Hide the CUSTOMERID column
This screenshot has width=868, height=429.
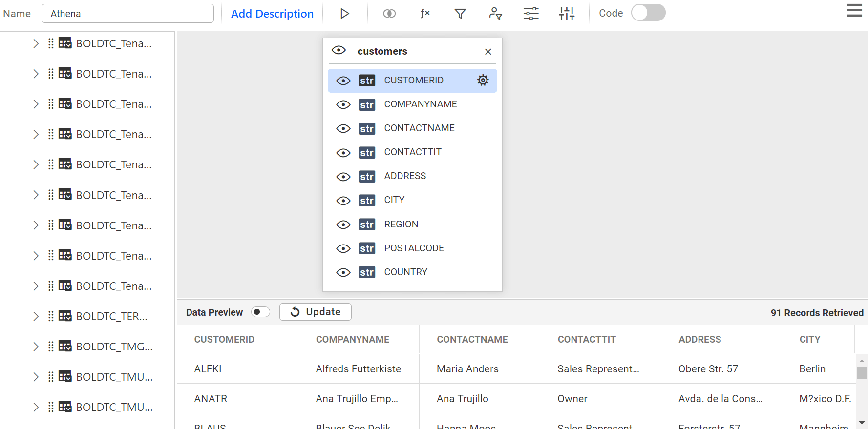click(343, 81)
